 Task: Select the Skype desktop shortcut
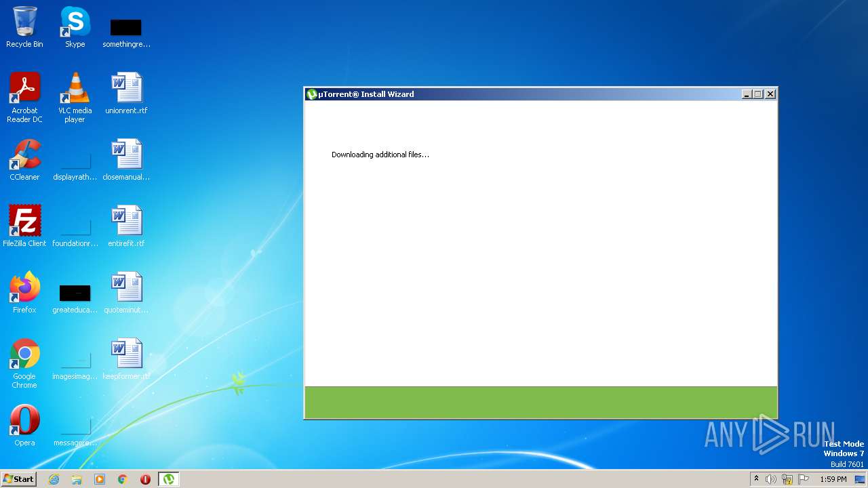point(75,27)
